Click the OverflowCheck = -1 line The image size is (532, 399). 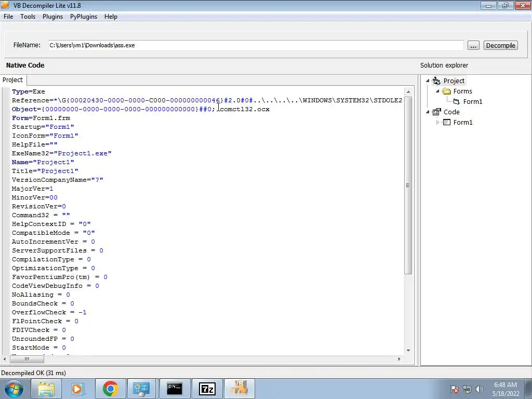(x=49, y=312)
